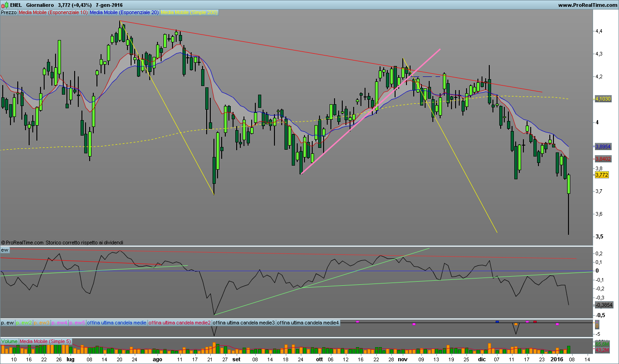Click red offina ultima candela medie2 label
Viewport: 619px width, 364px height.
(180, 323)
